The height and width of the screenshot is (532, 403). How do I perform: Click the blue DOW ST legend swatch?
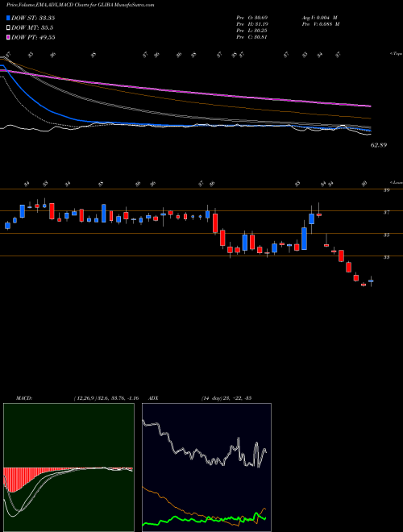(8, 18)
